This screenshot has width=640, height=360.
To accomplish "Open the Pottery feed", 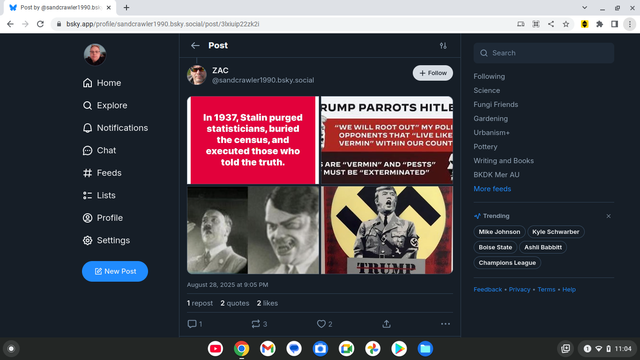I will tap(485, 147).
